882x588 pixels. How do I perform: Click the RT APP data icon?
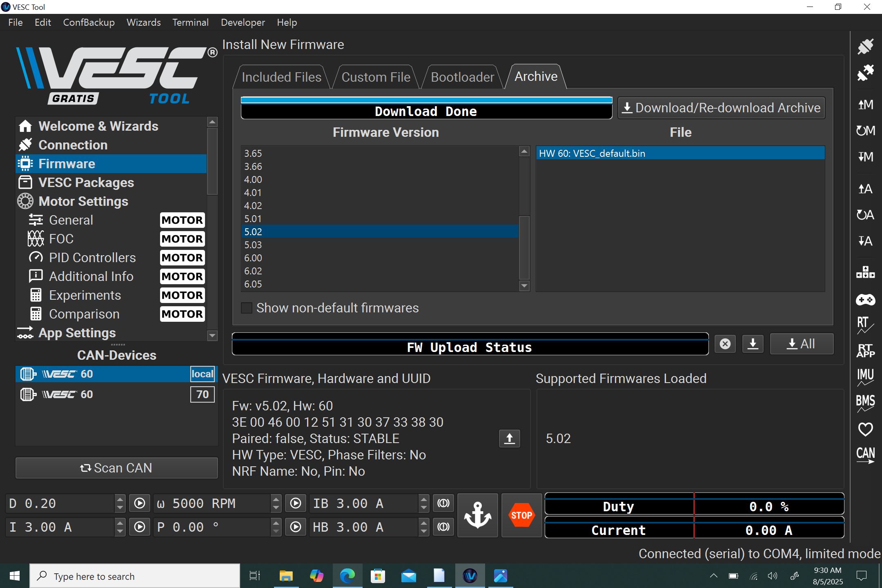click(x=865, y=350)
